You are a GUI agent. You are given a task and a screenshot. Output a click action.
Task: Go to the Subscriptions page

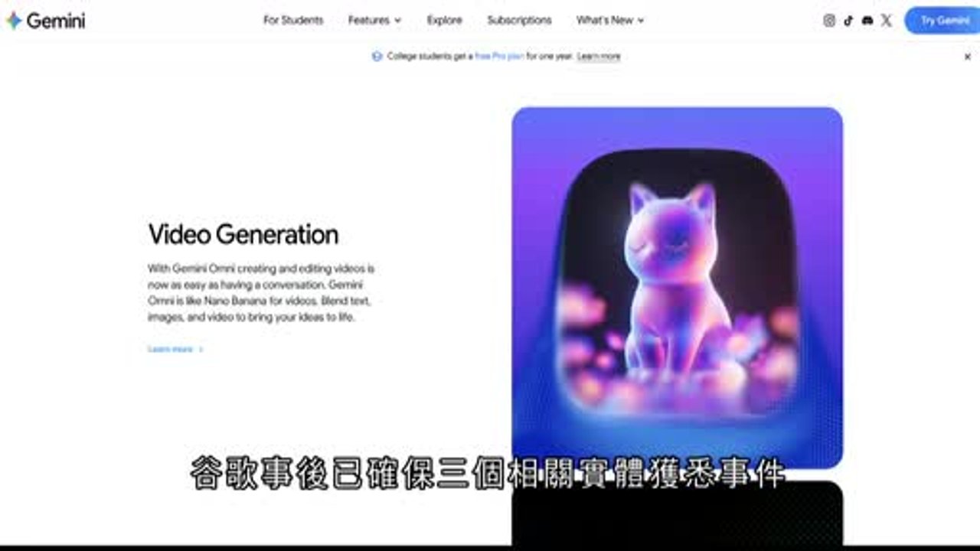pos(519,21)
